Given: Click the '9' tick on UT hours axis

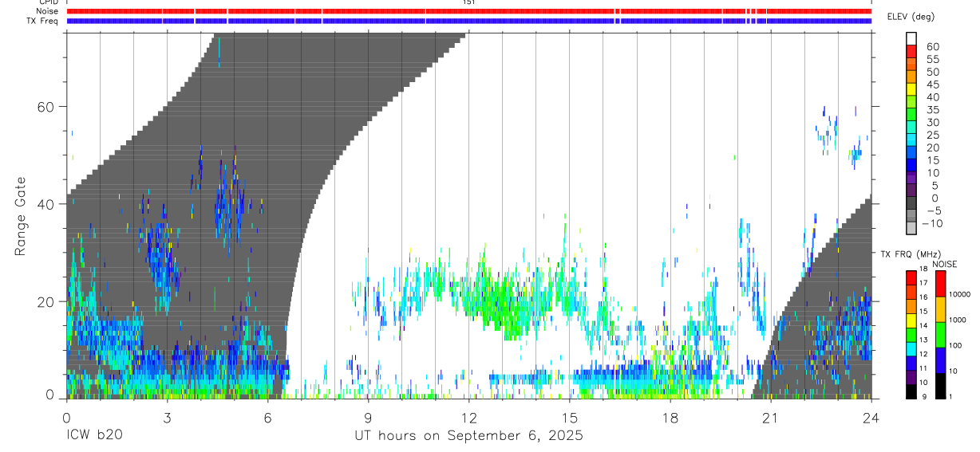Looking at the screenshot, I should 368,417.
